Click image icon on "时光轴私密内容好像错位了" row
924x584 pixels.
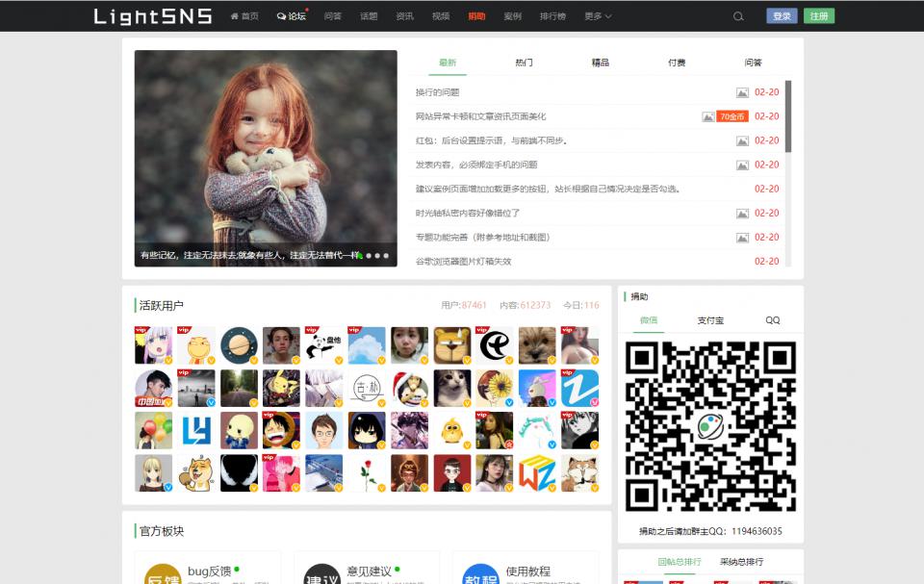tap(742, 214)
